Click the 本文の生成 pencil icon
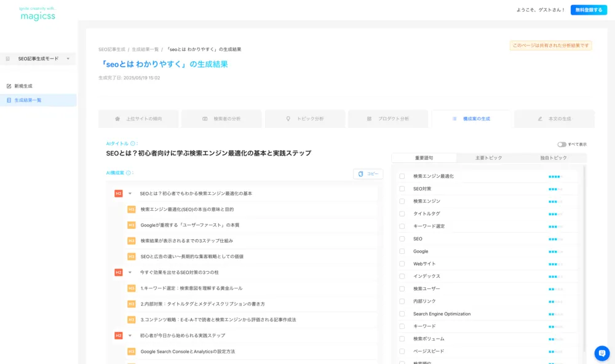Image resolution: width=615 pixels, height=364 pixels. point(540,119)
